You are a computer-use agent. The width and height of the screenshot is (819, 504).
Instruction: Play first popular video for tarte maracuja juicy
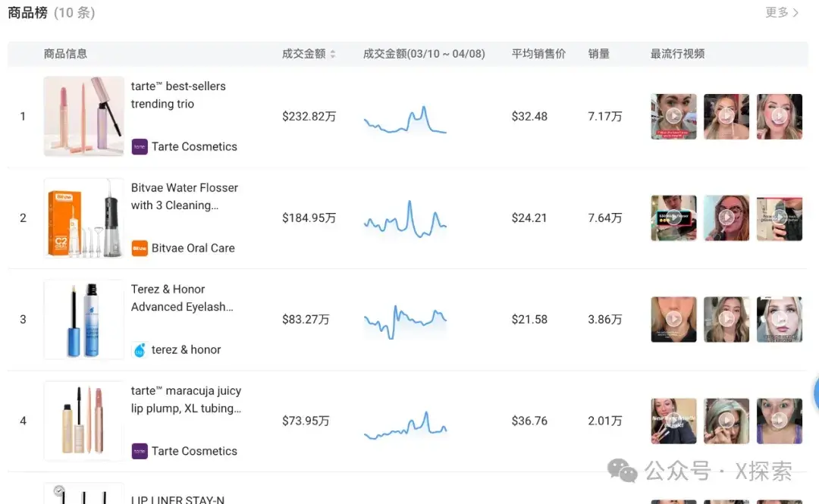tap(674, 421)
